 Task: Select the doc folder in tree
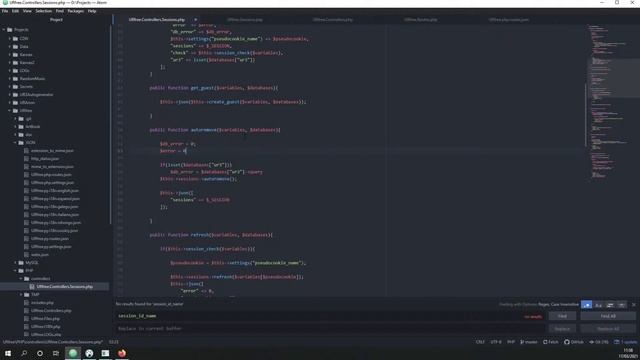tap(29, 135)
